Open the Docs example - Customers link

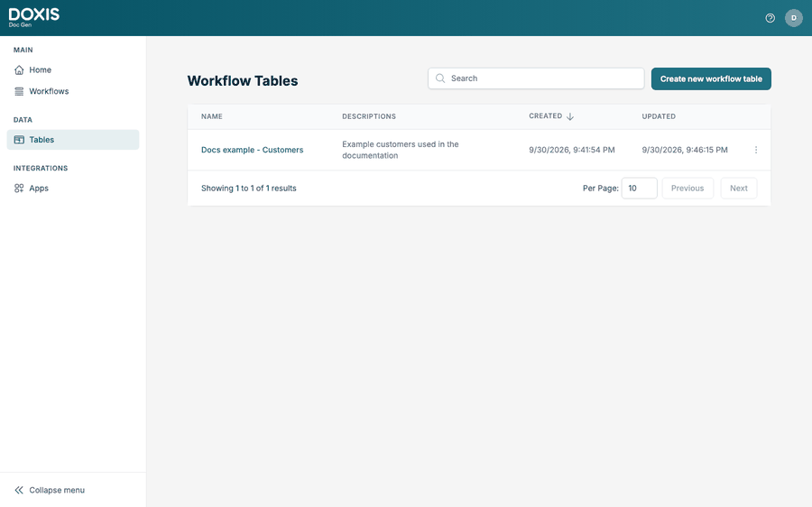[x=253, y=150]
